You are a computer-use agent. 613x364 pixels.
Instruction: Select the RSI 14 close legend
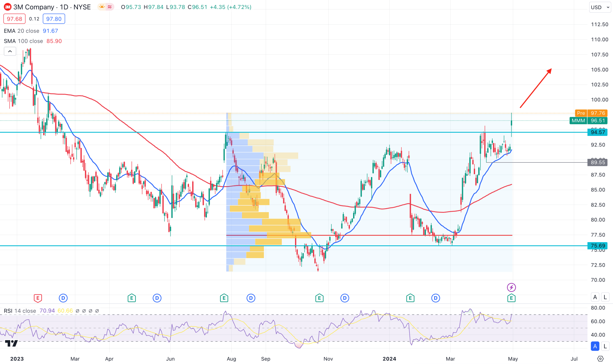(x=20, y=311)
